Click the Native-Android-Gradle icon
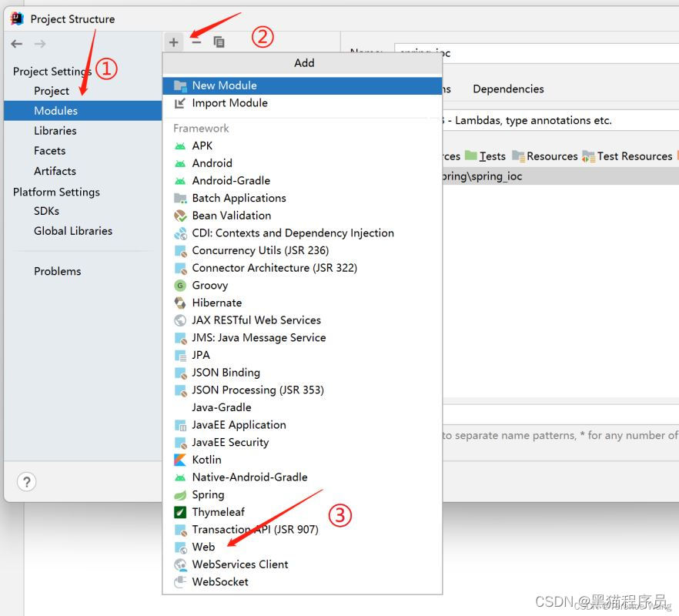Image resolution: width=679 pixels, height=616 pixels. point(180,477)
